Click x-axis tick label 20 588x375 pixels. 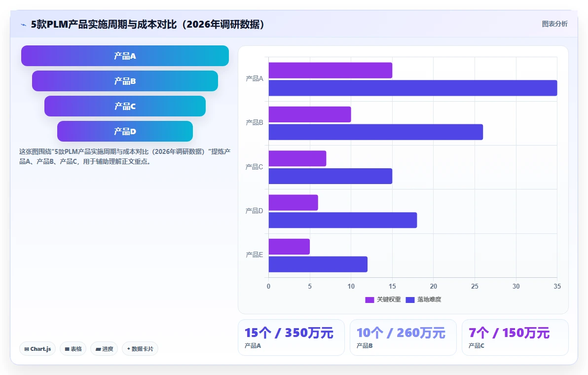click(x=434, y=287)
